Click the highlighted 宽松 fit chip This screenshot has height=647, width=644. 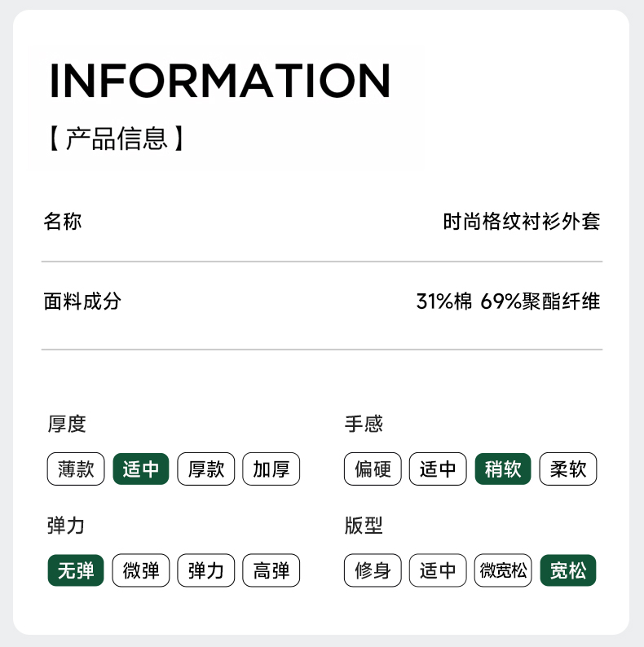pyautogui.click(x=568, y=570)
